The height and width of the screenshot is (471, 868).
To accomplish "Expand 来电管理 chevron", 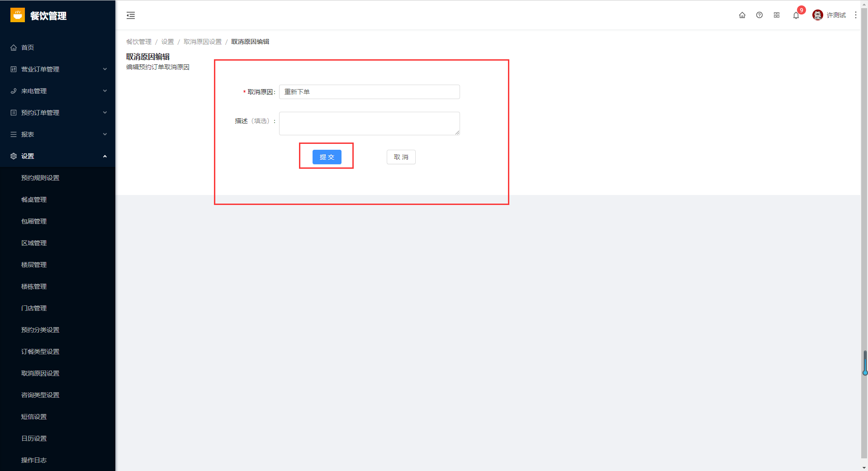I will point(105,91).
